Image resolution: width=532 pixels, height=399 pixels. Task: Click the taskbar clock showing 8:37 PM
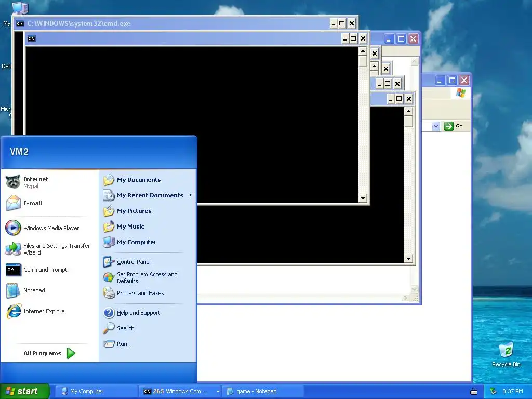tap(513, 391)
